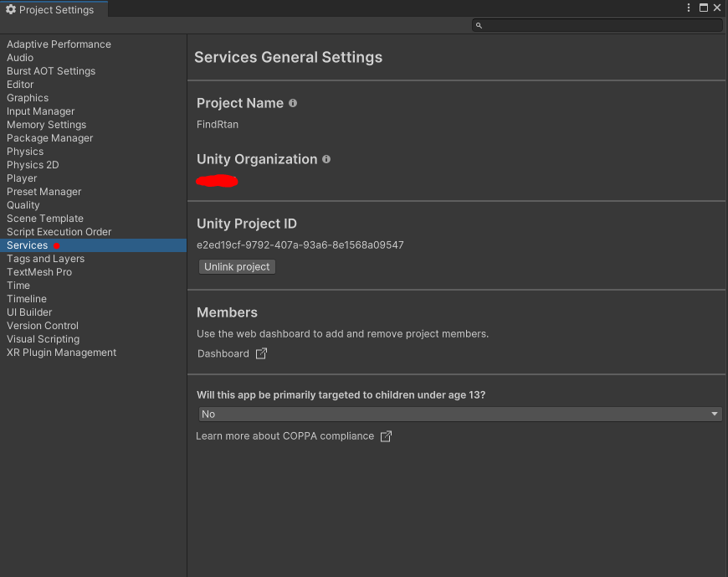Open Audio settings
728x577 pixels.
20,58
